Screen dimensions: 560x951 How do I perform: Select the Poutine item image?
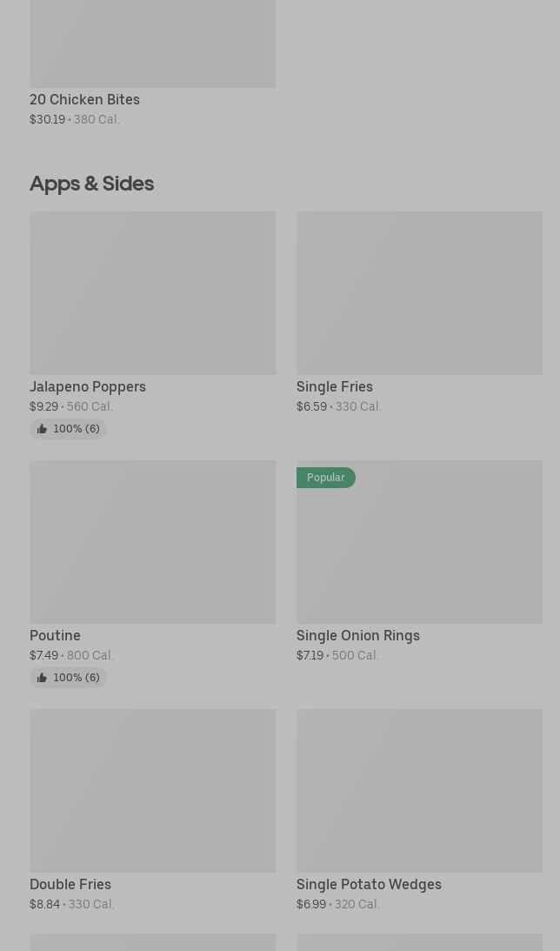click(153, 541)
